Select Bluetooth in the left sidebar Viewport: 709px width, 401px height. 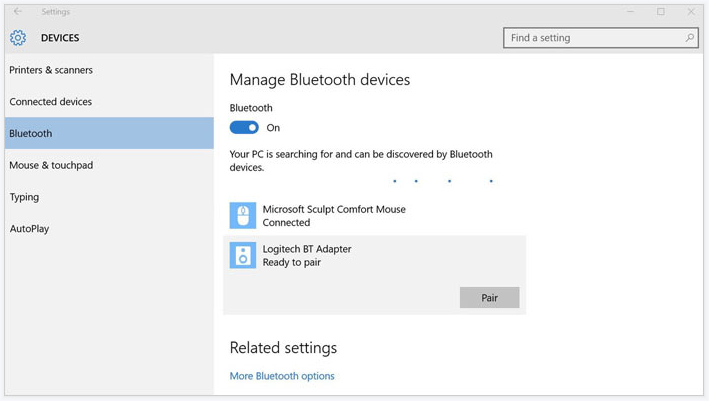(31, 133)
